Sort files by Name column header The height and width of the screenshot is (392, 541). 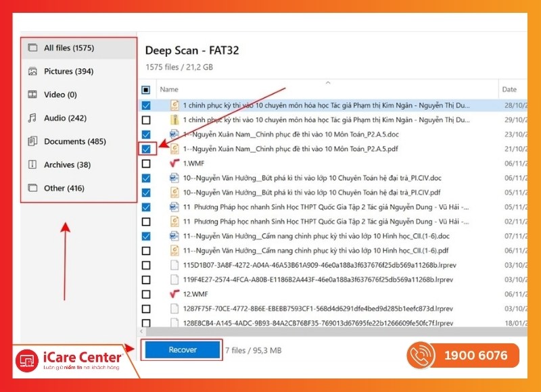169,89
